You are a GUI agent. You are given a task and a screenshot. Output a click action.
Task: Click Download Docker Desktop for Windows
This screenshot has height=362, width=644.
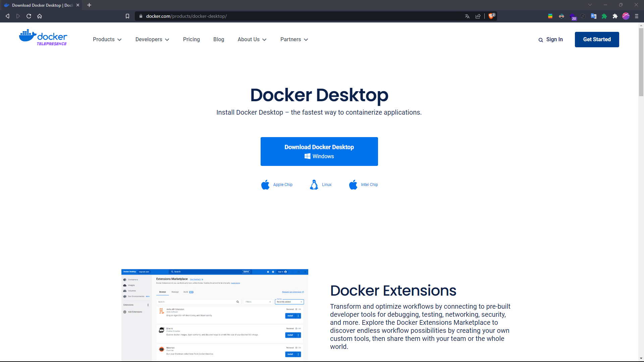(319, 152)
